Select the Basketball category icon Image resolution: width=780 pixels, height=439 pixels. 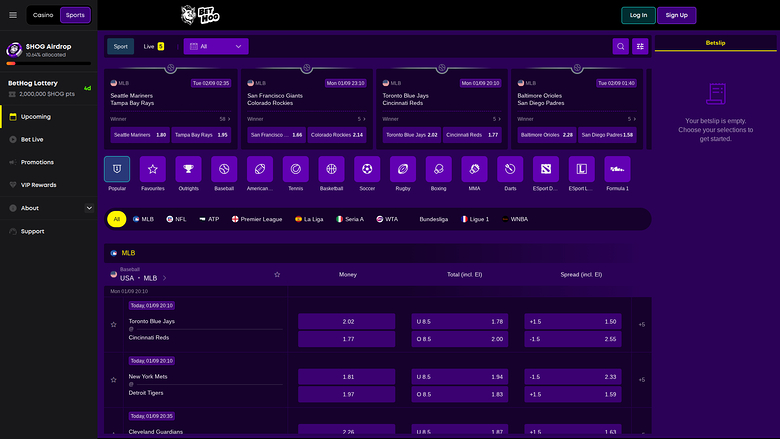point(331,169)
